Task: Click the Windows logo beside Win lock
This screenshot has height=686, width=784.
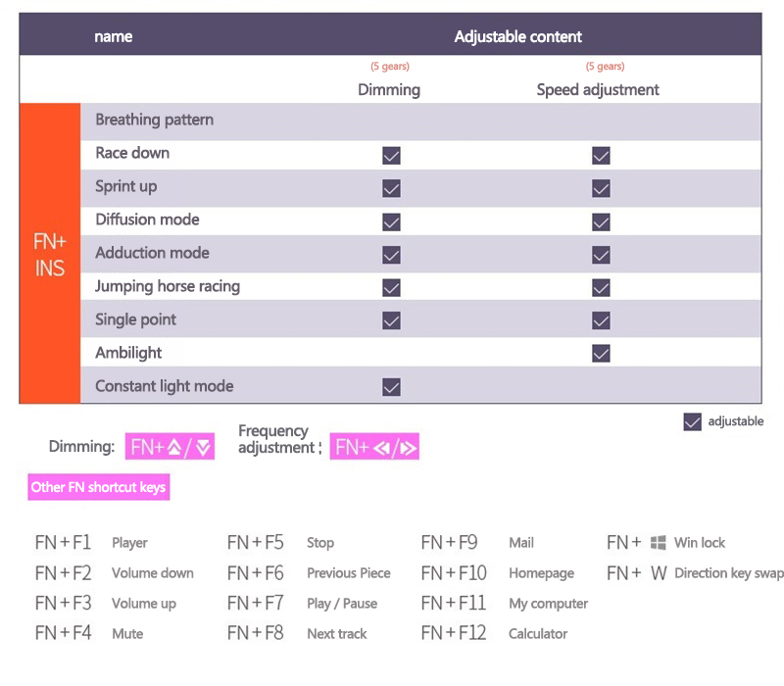Action: pyautogui.click(x=659, y=542)
